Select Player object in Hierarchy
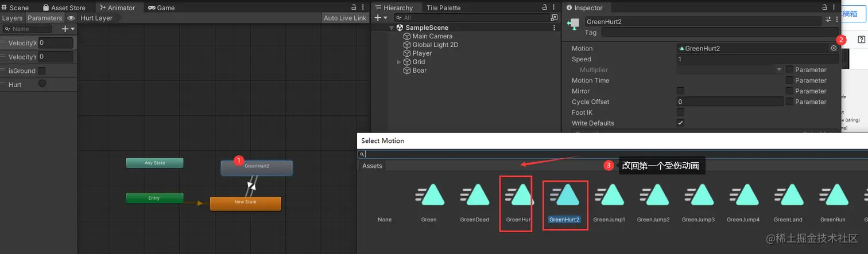 click(422, 53)
